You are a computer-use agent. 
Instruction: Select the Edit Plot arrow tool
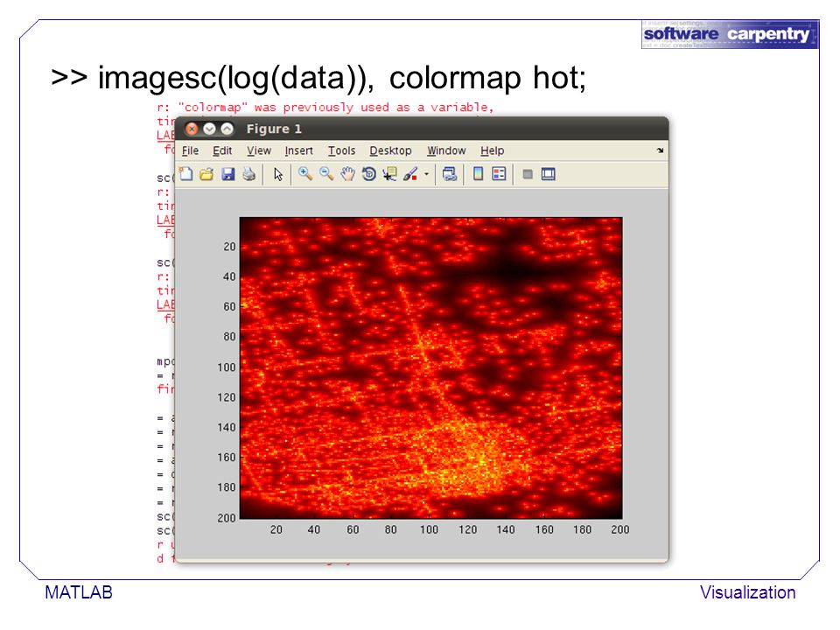pyautogui.click(x=278, y=174)
